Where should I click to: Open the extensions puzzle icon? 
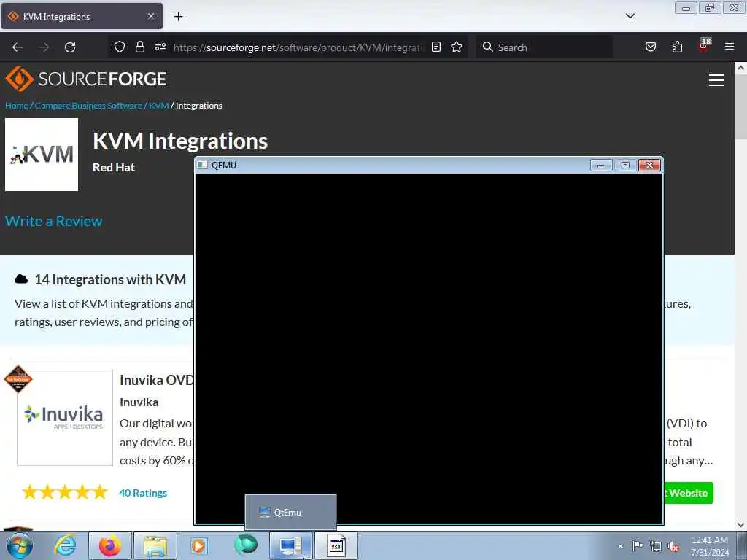point(677,47)
